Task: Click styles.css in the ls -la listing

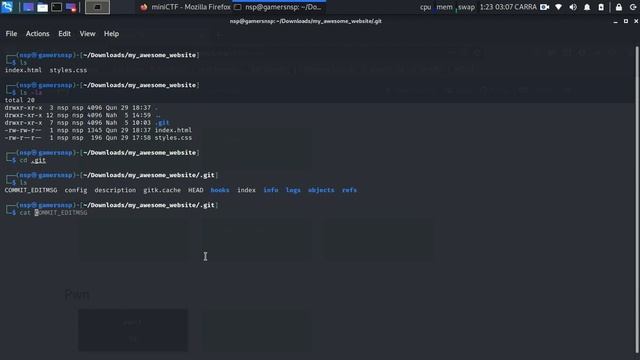Action: (173, 138)
